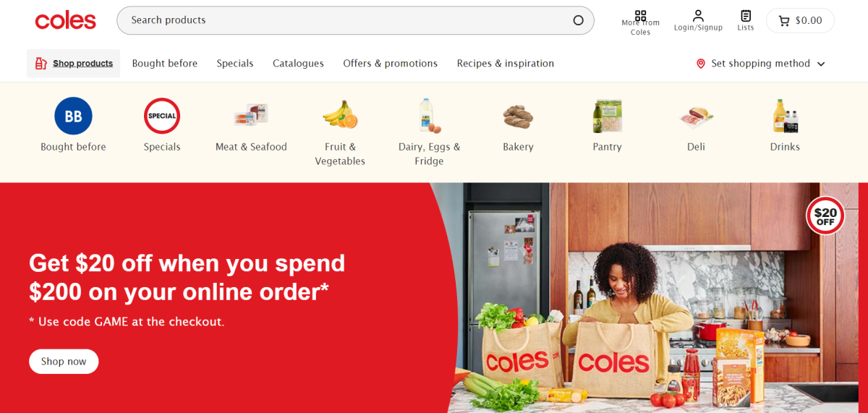
Task: Expand the Set shopping method dropdown
Action: click(x=760, y=64)
